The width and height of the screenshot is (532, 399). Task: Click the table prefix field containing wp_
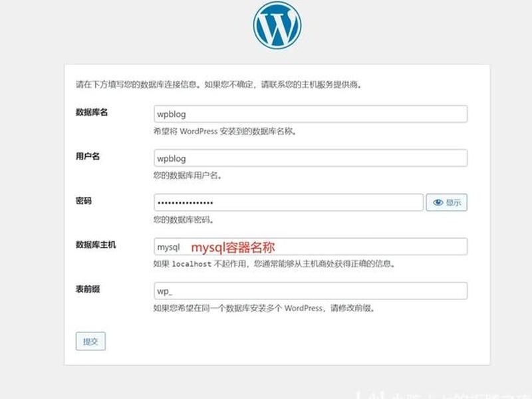click(311, 291)
